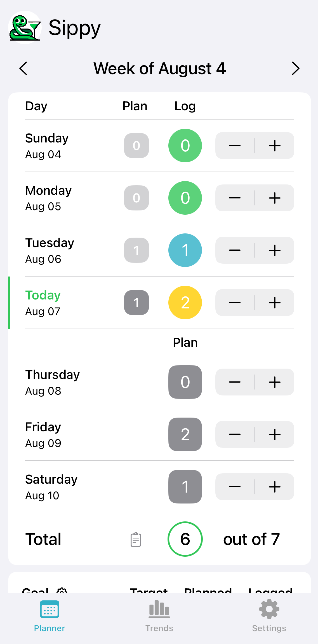Screen dimensions: 318x644
Task: Add one to Thursday Aug 08 plan
Action: point(275,382)
